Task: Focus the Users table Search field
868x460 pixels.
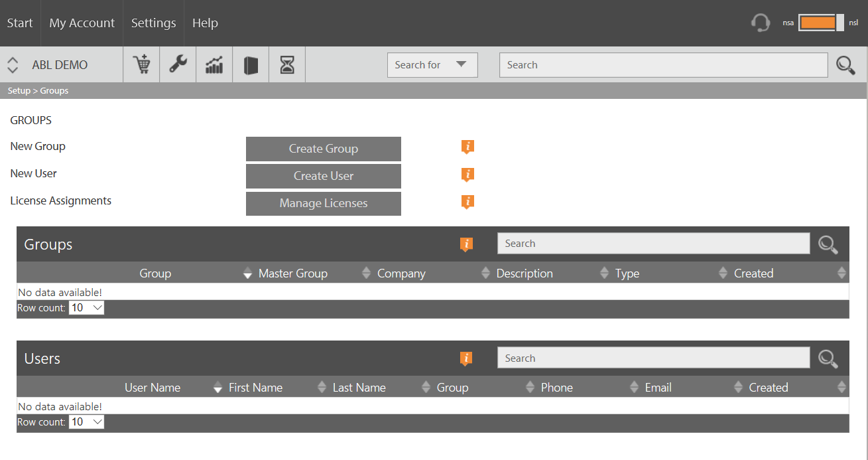Action: [653, 358]
